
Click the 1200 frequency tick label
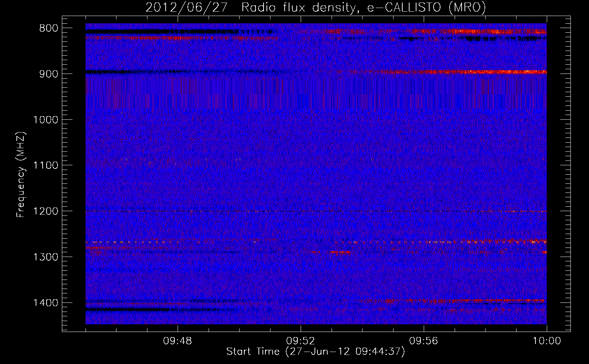click(x=46, y=211)
